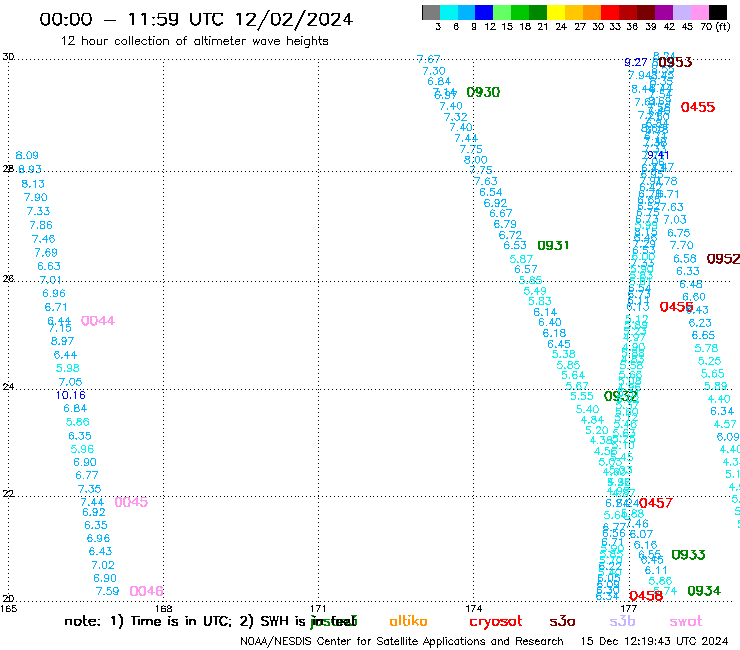This screenshot has height=650, width=740.
Task: Select the 7.90 wave height value
Action: click(35, 197)
